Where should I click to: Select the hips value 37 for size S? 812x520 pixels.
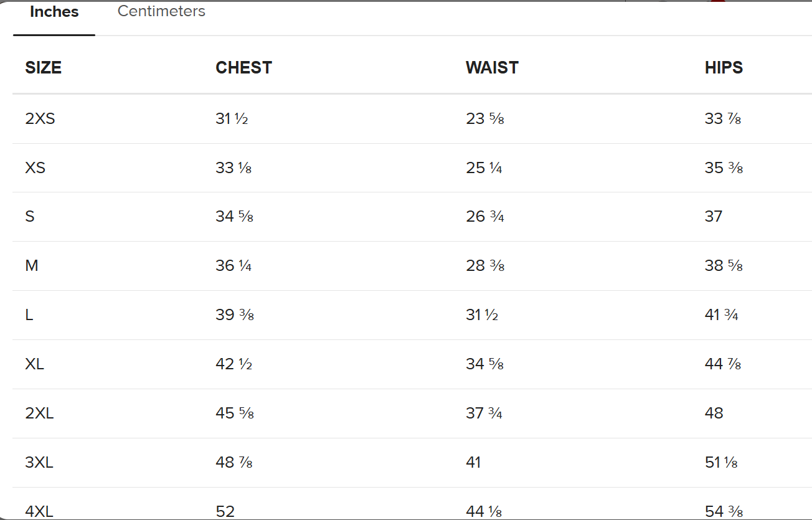pyautogui.click(x=714, y=217)
